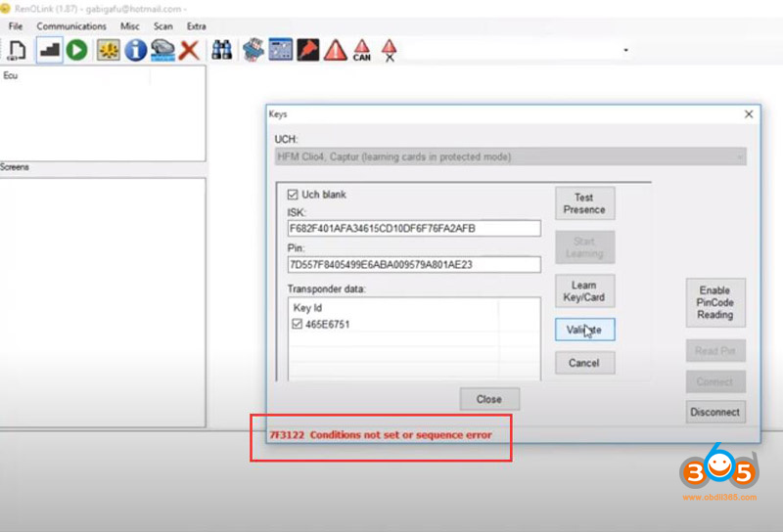Click the red X toolbar icon

(190, 50)
